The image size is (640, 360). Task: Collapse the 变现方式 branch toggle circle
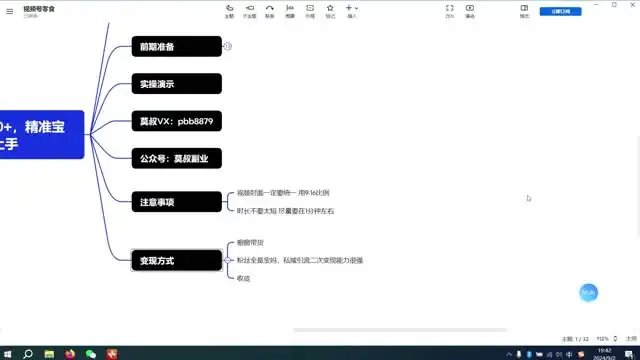click(227, 260)
